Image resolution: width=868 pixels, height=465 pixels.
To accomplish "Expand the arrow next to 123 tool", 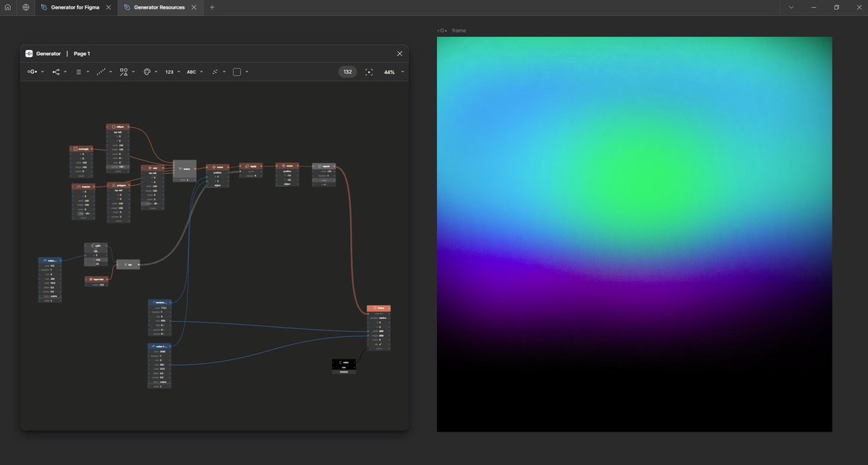I will click(179, 72).
